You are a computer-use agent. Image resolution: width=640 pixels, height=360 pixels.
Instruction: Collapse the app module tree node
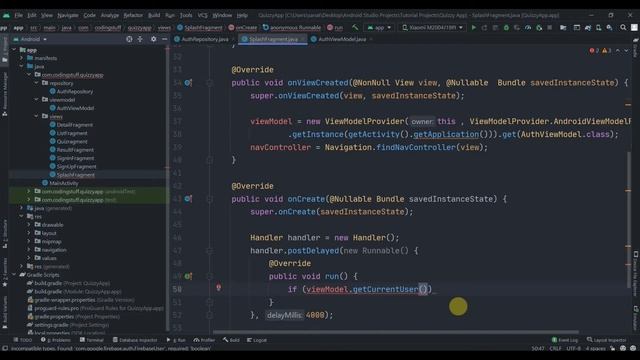[x=14, y=50]
